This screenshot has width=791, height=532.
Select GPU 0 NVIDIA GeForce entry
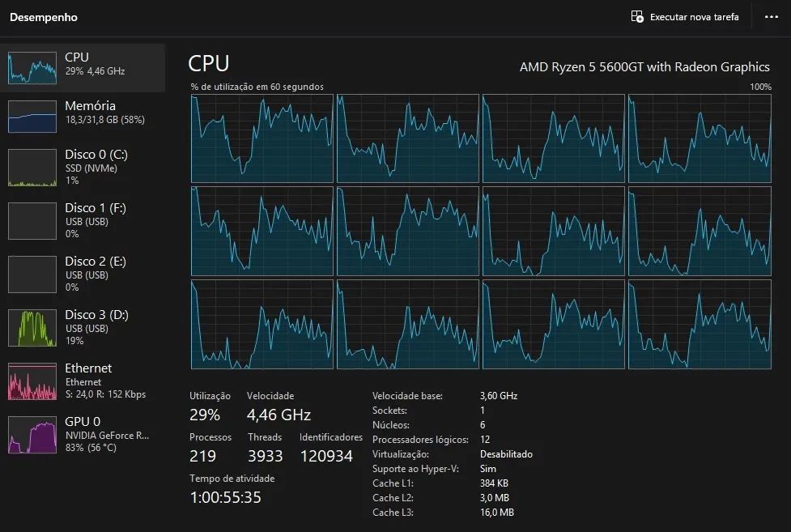(83, 435)
